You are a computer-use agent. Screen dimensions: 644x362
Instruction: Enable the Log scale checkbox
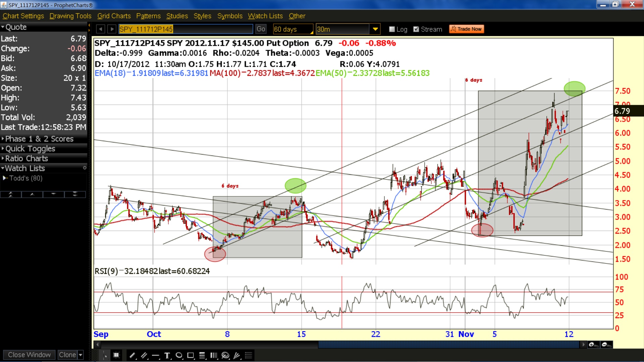[392, 29]
